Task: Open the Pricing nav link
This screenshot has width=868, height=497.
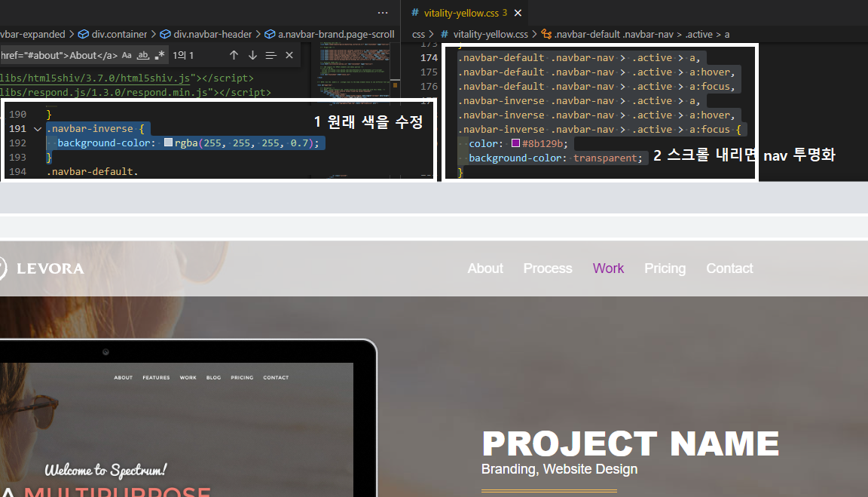Action: (665, 268)
